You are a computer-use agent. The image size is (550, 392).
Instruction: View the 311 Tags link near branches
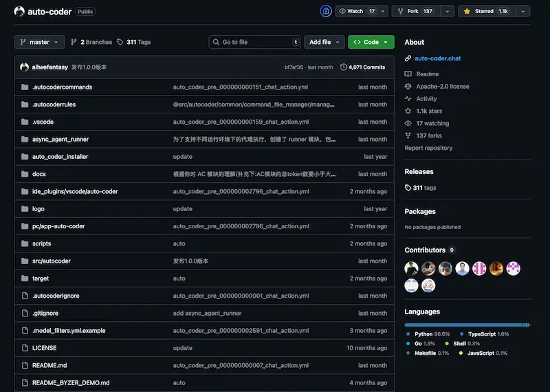(134, 42)
